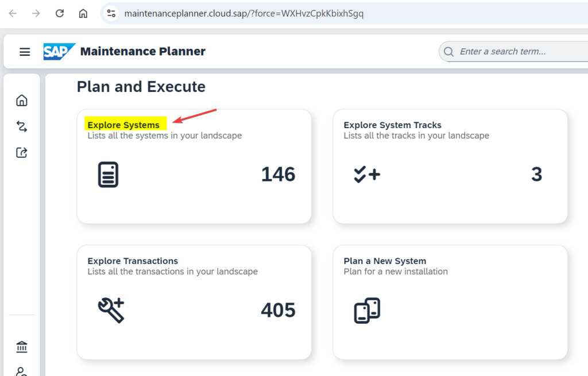Open site information icon in address bar
Image resolution: width=588 pixels, height=376 pixels.
point(111,14)
